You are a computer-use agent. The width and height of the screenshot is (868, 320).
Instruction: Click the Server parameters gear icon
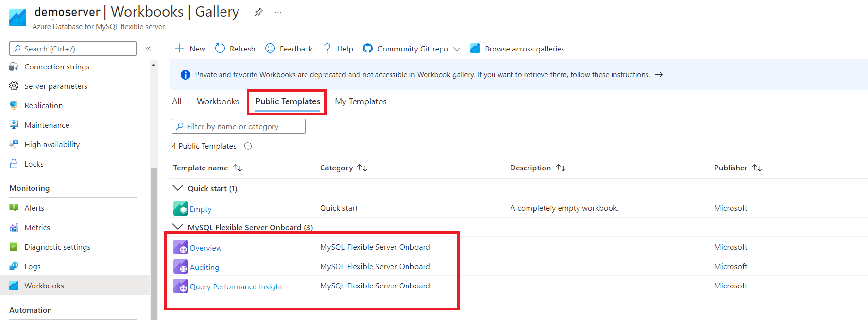(x=14, y=86)
